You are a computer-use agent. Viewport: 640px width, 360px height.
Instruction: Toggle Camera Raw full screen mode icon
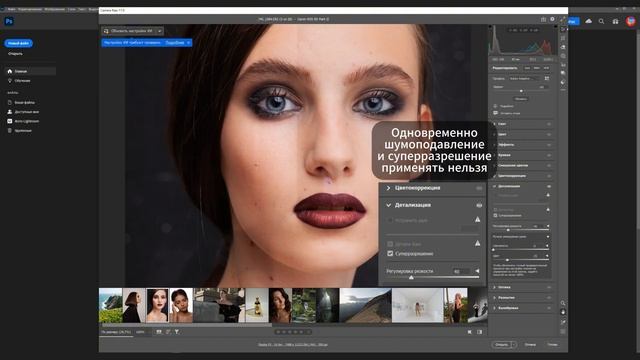click(x=563, y=19)
